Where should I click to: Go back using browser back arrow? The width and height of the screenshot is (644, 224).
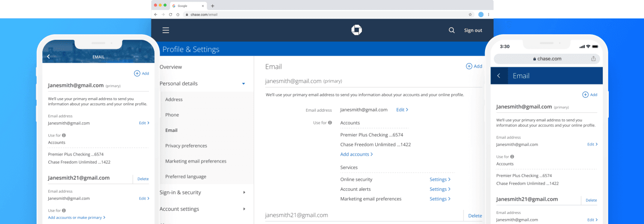tap(156, 15)
